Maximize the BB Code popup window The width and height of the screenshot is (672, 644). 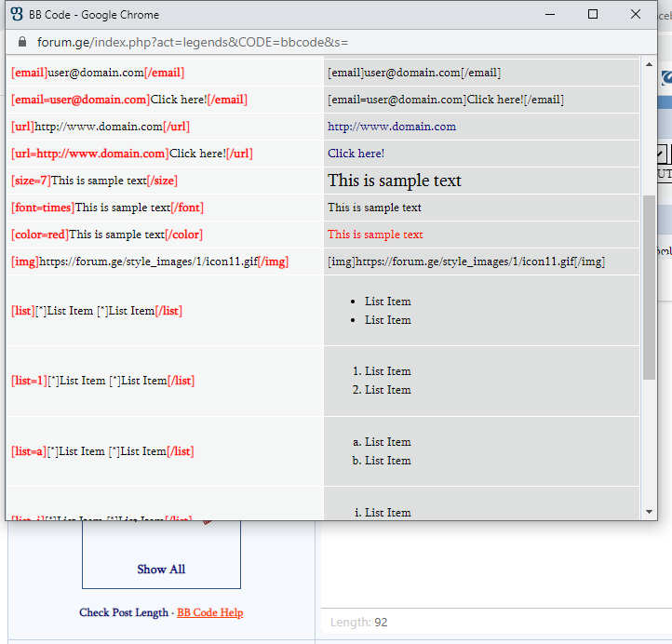593,14
